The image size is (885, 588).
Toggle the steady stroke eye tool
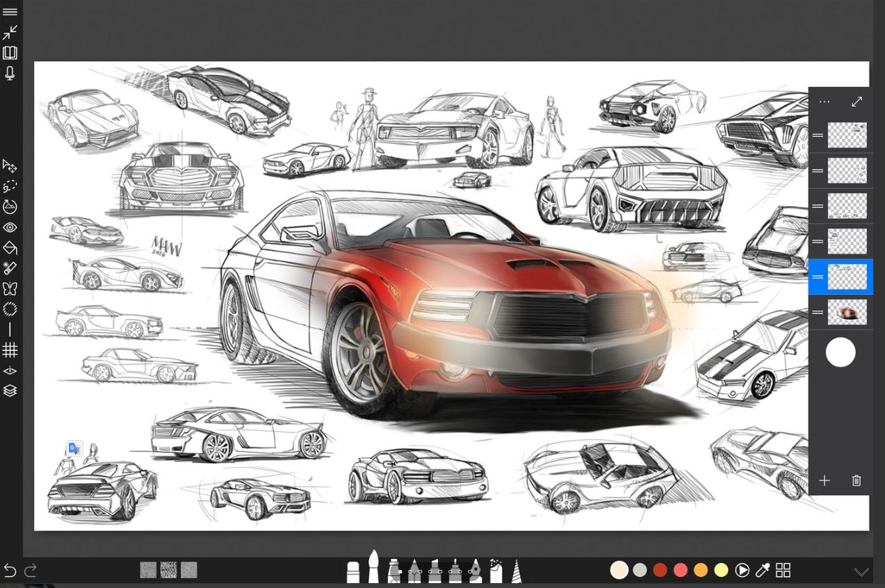click(x=10, y=227)
